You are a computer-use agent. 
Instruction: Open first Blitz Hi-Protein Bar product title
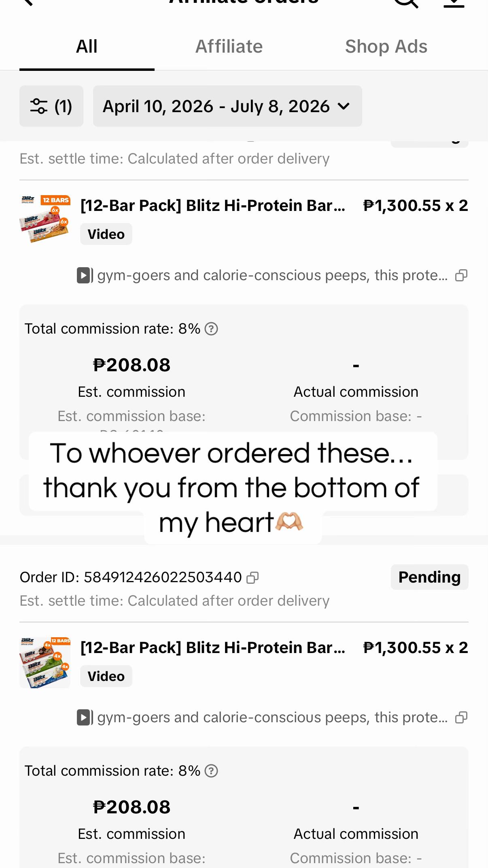coord(213,206)
